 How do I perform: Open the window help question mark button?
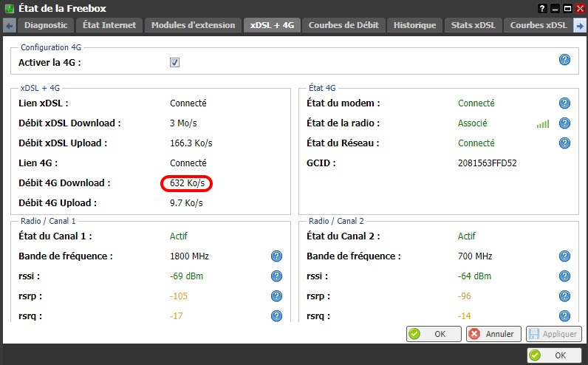point(542,9)
